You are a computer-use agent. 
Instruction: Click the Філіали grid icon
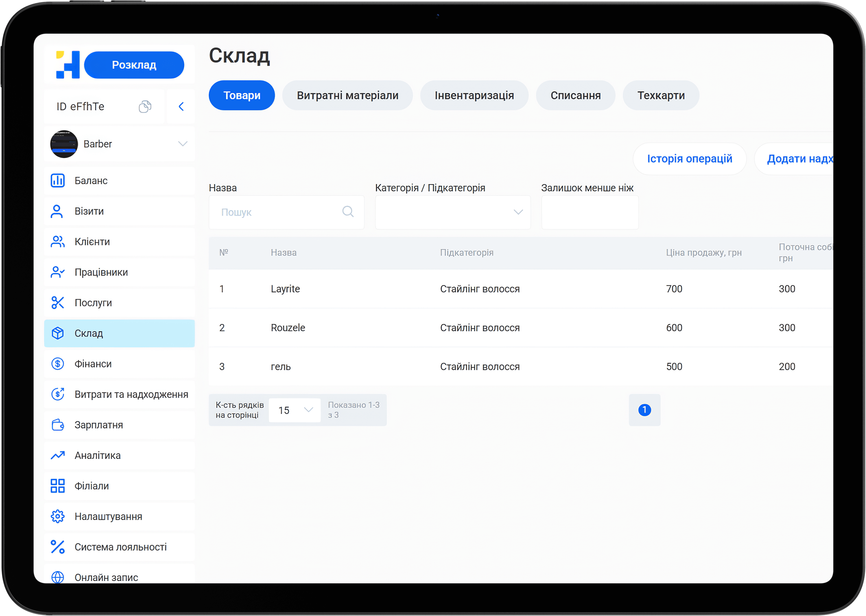[x=58, y=486]
